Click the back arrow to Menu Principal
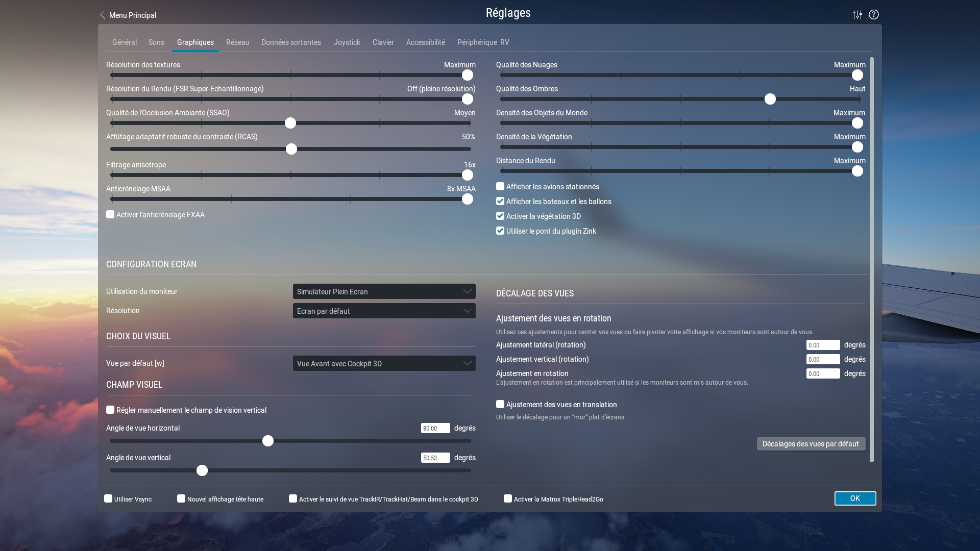The width and height of the screenshot is (980, 551). [103, 15]
